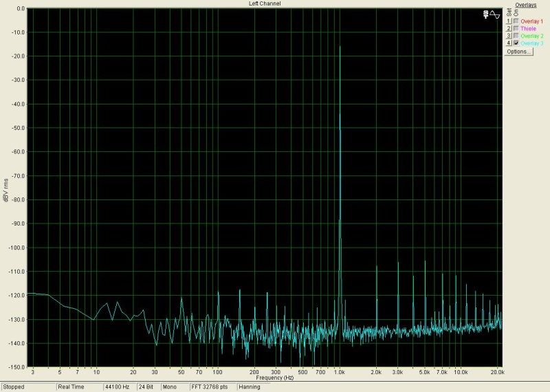The height and width of the screenshot is (392, 550).
Task: Click the sine wave icon on the plot
Action: [x=495, y=14]
